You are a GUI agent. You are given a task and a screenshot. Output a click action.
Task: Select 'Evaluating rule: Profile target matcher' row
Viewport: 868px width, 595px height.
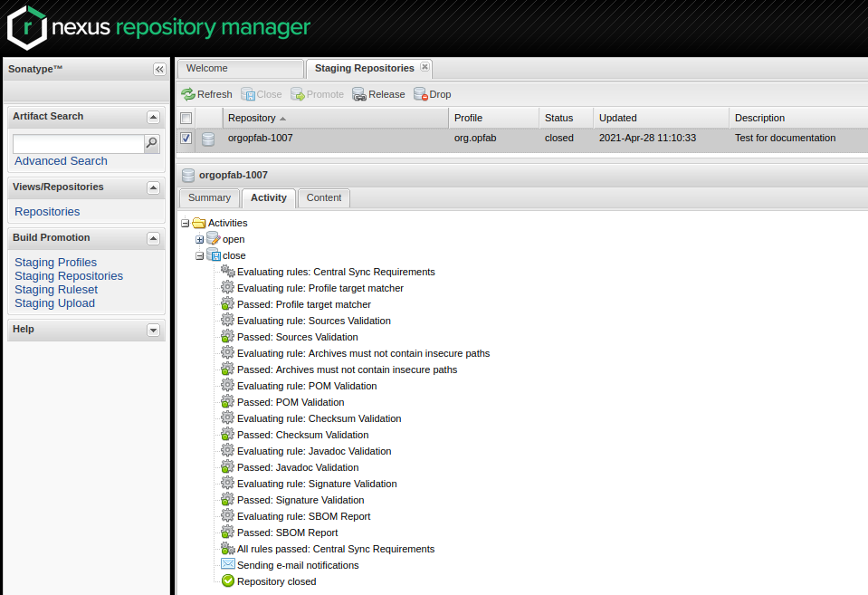tap(320, 288)
